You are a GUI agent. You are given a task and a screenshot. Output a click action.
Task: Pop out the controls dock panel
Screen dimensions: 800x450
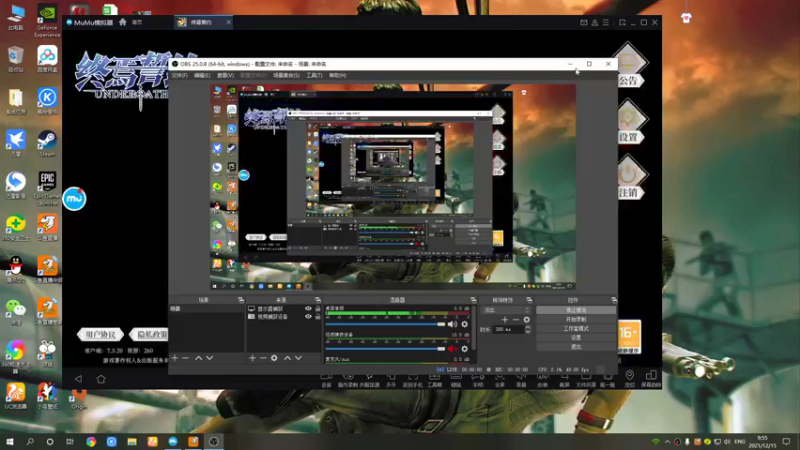click(614, 300)
